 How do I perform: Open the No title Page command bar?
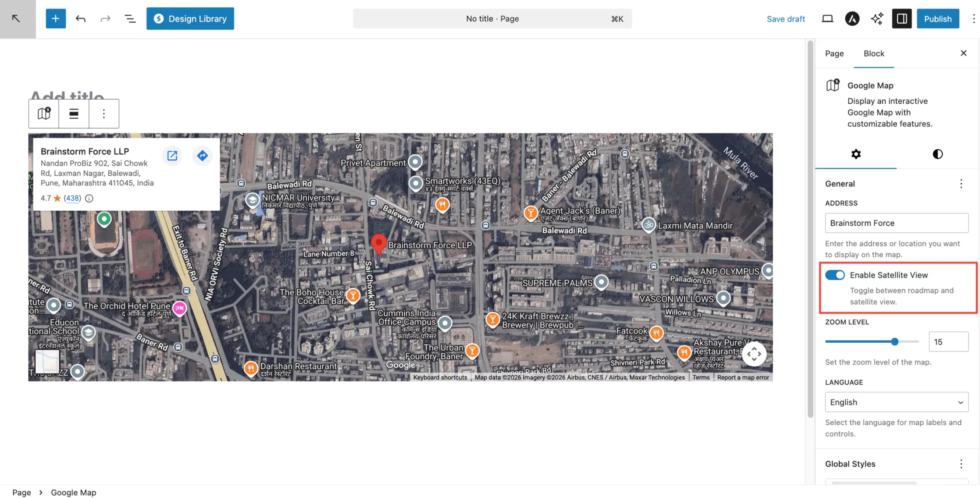pyautogui.click(x=492, y=18)
